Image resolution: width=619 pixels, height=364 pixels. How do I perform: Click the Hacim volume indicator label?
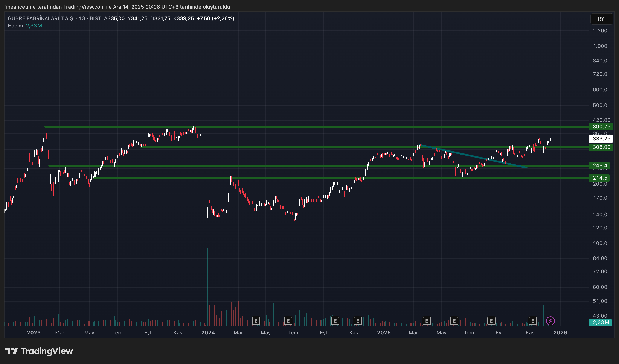coord(15,26)
